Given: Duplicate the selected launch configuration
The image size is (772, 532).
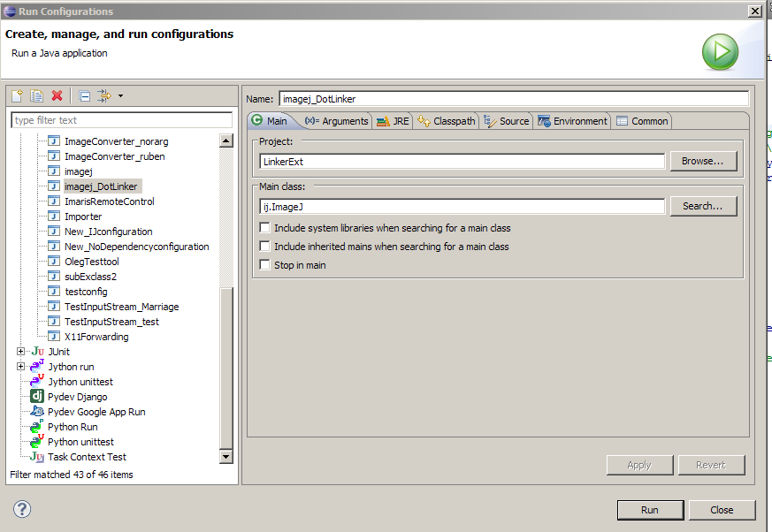Looking at the screenshot, I should 37,96.
